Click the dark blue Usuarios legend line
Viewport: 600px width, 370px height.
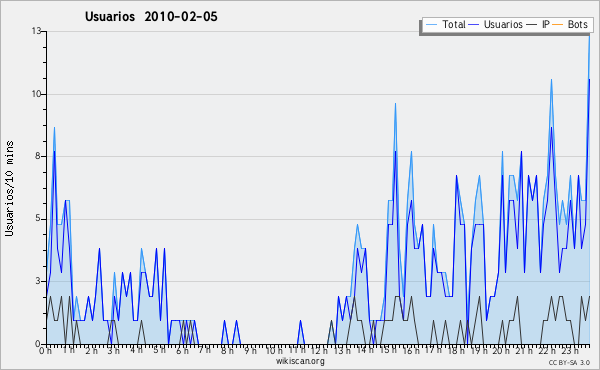pos(474,25)
